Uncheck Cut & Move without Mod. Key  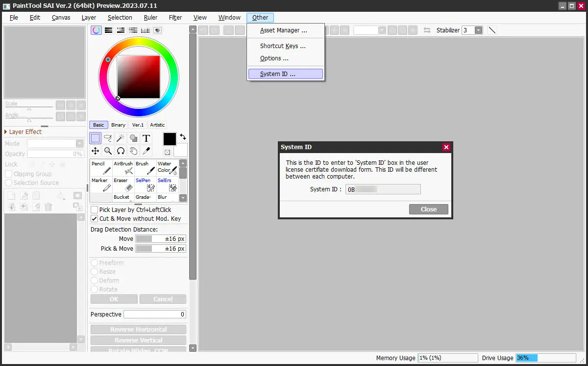click(x=95, y=219)
